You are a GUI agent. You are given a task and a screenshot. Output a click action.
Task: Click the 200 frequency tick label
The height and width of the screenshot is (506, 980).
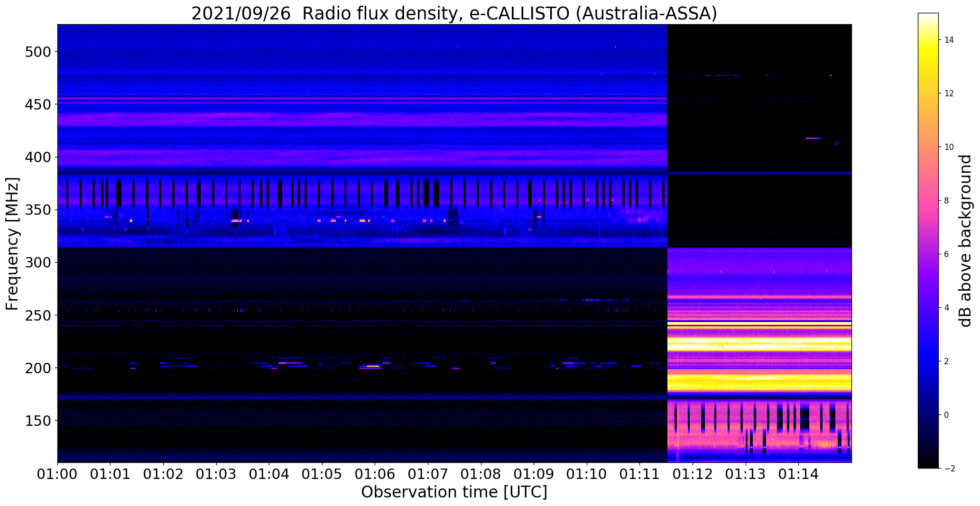point(39,368)
